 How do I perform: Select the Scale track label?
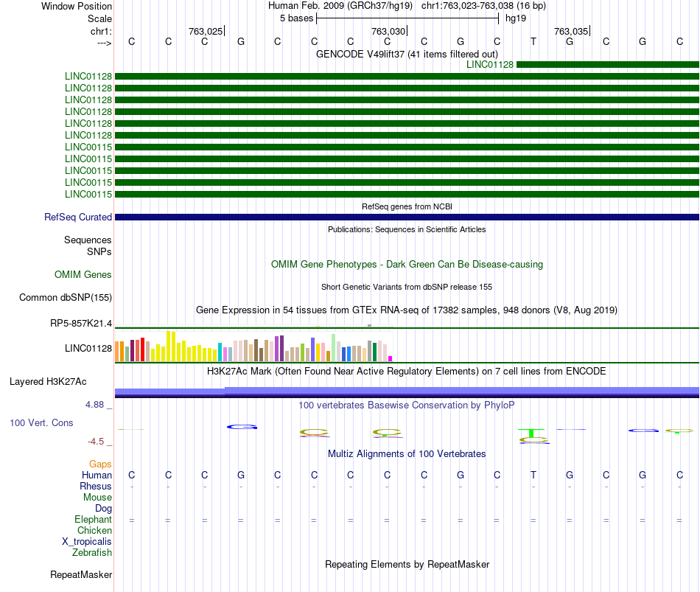coord(99,18)
